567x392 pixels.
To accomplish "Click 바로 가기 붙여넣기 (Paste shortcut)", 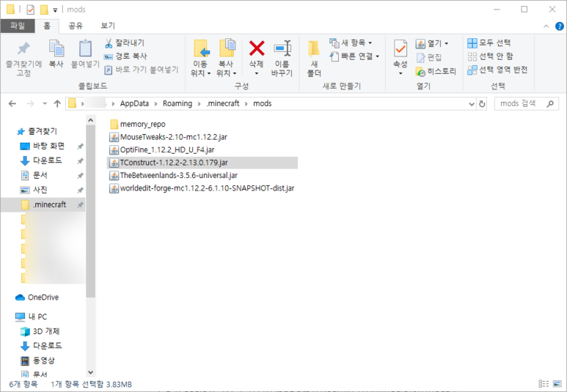I will (142, 70).
